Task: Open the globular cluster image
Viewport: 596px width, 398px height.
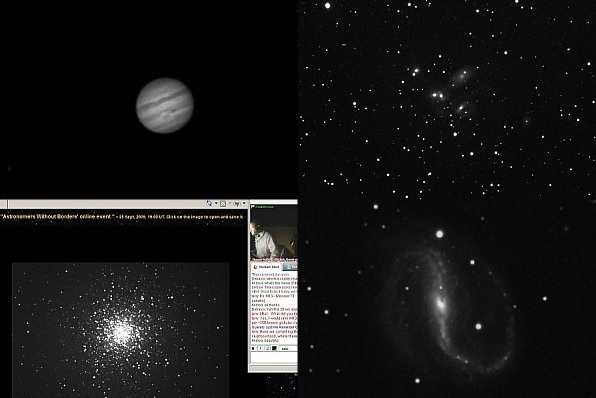Action: point(120,330)
